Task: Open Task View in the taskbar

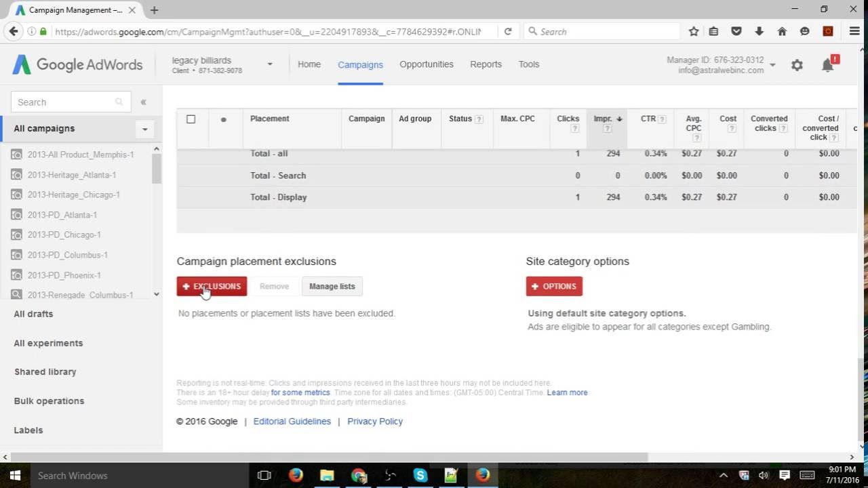Action: (264, 476)
